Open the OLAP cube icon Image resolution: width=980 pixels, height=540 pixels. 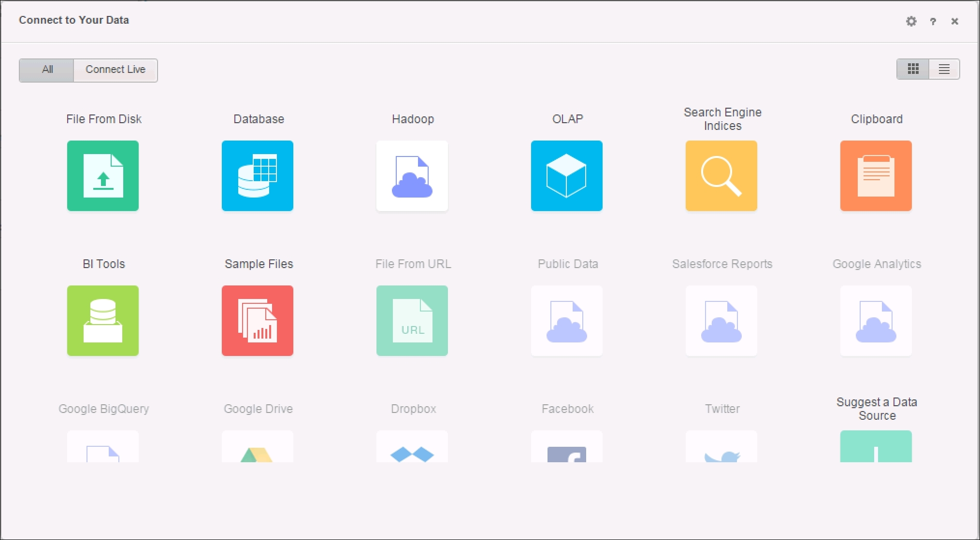[x=567, y=176]
